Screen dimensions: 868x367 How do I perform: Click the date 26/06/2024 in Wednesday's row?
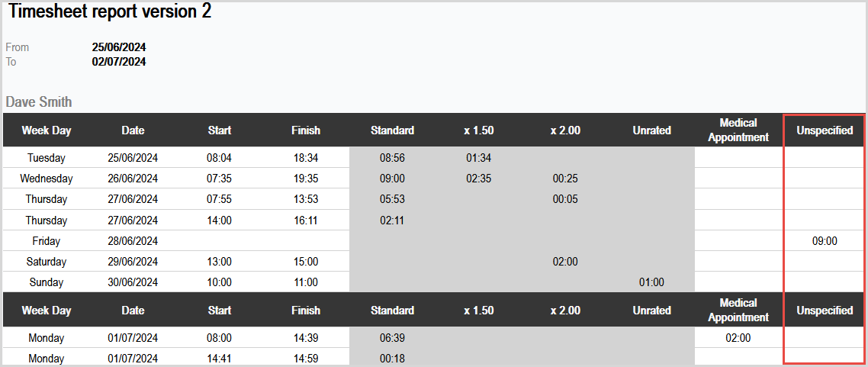133,179
